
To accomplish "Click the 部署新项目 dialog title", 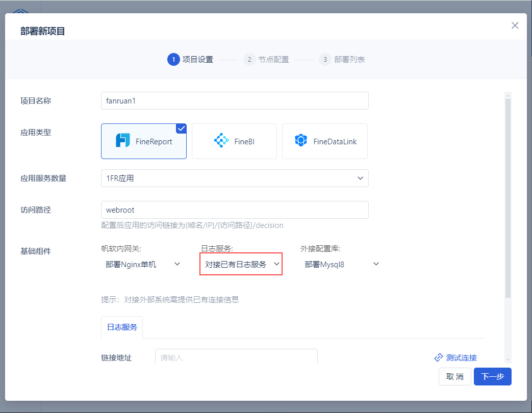I will coord(42,31).
